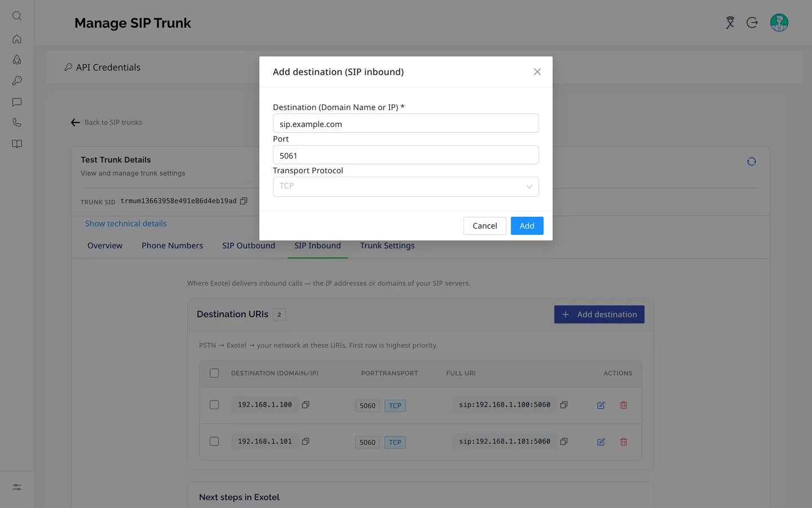Viewport: 812px width, 508px height.
Task: Switch to the SIP Outbound tab
Action: [249, 246]
